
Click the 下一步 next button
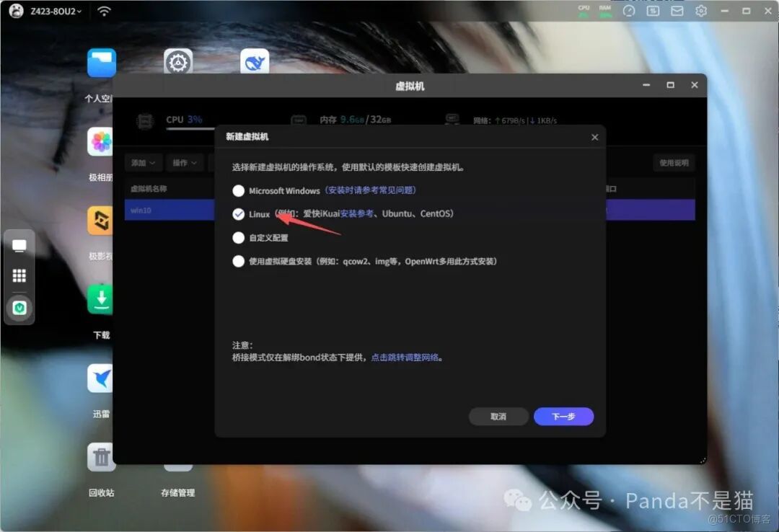pos(563,417)
